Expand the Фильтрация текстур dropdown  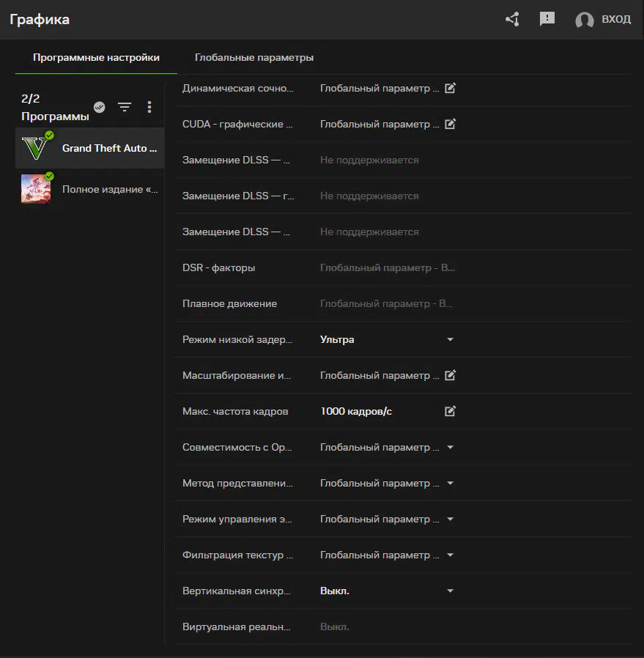coord(451,555)
